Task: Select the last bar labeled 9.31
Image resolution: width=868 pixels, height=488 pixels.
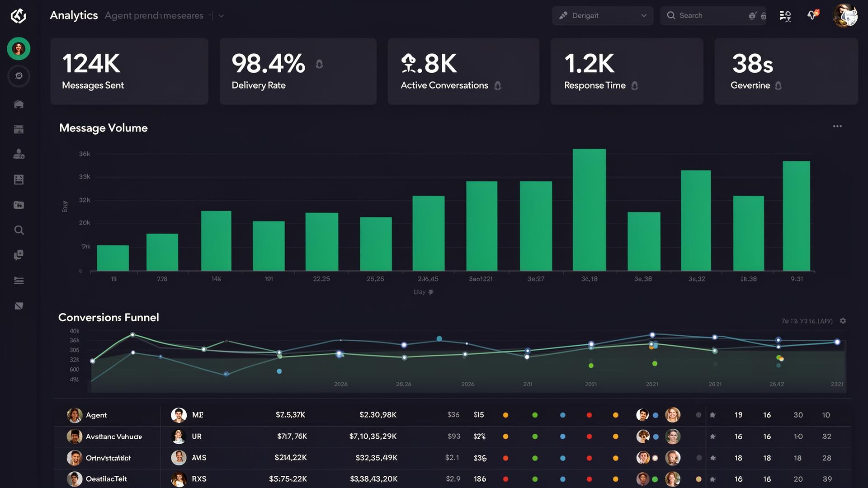Action: [796, 216]
